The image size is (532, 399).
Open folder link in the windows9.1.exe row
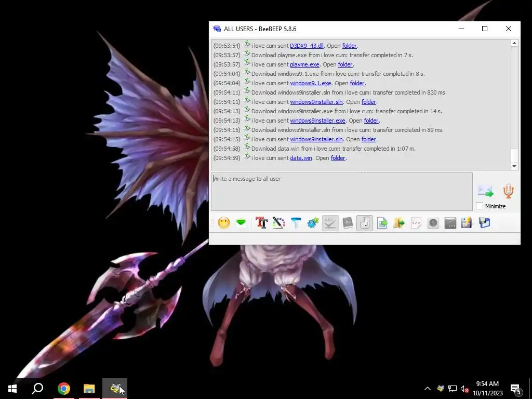[357, 83]
